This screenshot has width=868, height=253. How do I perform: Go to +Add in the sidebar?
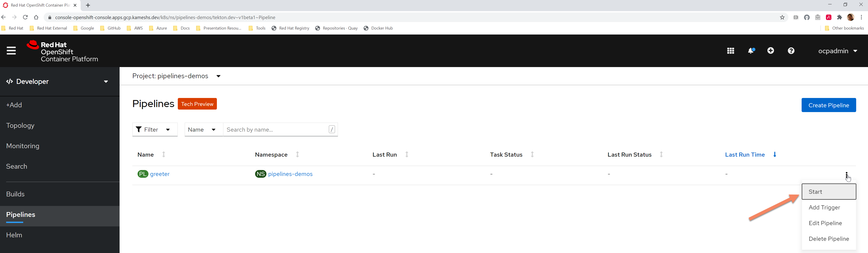click(x=60, y=105)
